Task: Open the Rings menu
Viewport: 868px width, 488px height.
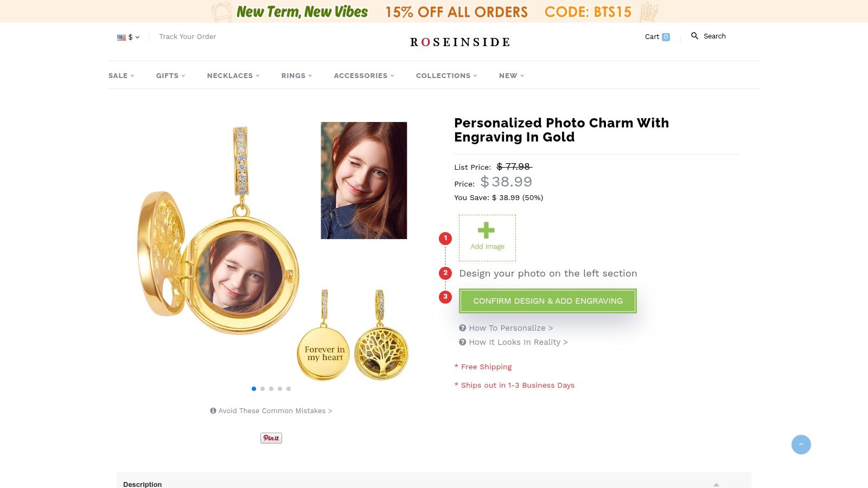Action: click(x=296, y=75)
